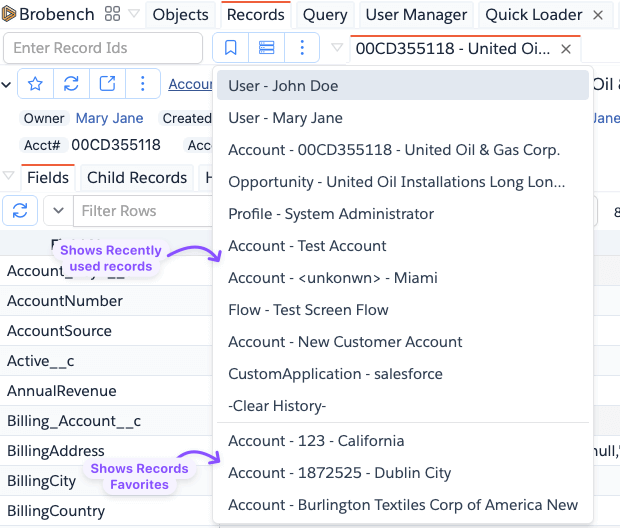Open favorite Account - 123 - California

pyautogui.click(x=403, y=441)
